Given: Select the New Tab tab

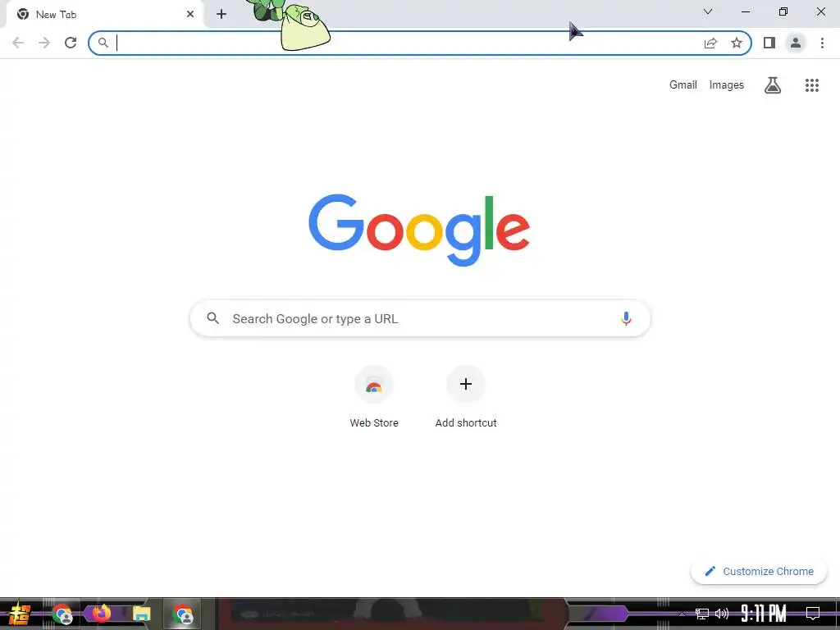Looking at the screenshot, I should pyautogui.click(x=104, y=15).
